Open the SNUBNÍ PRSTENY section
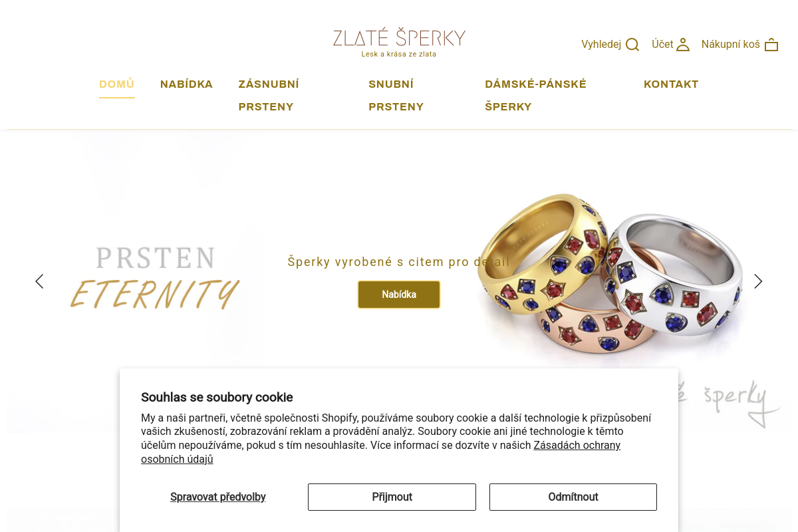The width and height of the screenshot is (798, 532). [x=396, y=95]
